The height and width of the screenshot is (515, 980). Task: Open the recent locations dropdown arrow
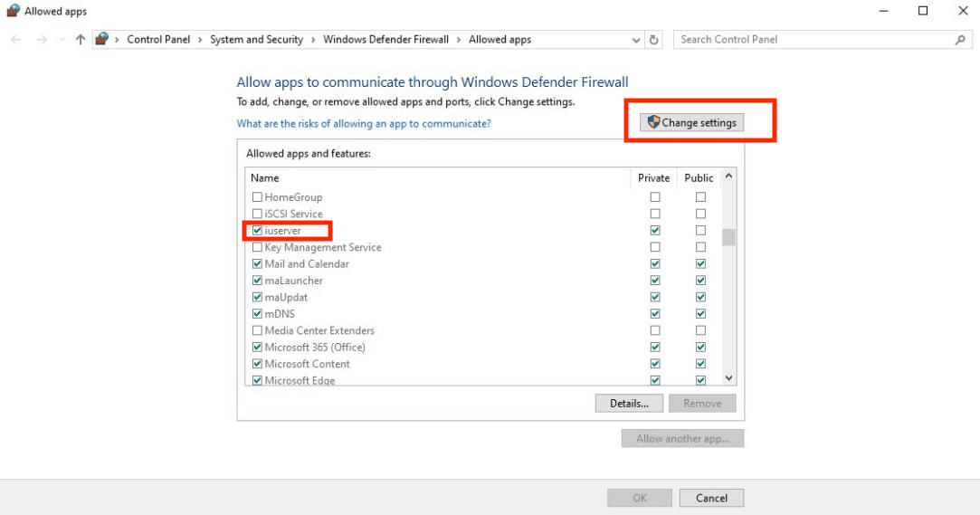(62, 40)
